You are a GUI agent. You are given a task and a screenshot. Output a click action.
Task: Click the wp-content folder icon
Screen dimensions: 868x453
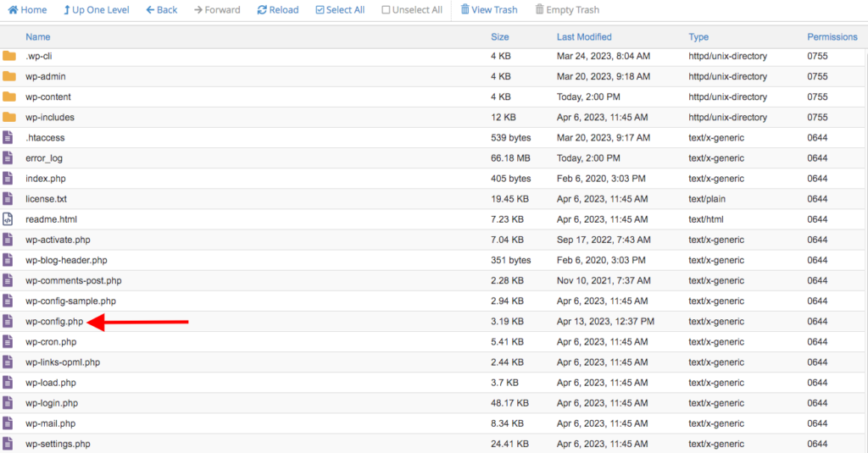coord(9,97)
